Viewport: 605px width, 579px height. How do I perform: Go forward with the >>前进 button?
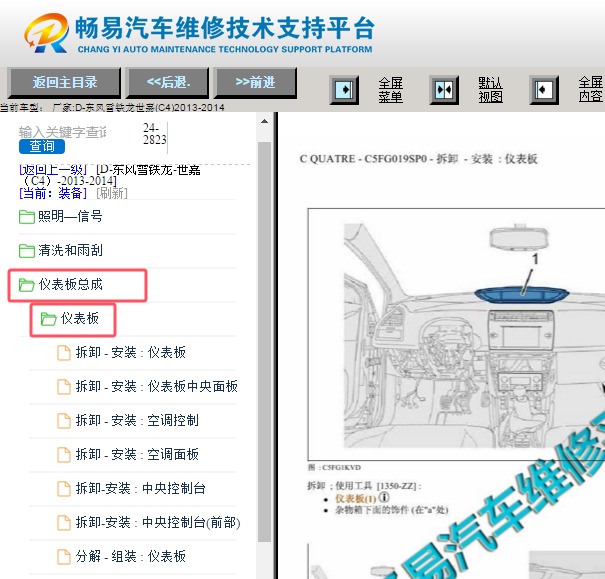pyautogui.click(x=255, y=82)
